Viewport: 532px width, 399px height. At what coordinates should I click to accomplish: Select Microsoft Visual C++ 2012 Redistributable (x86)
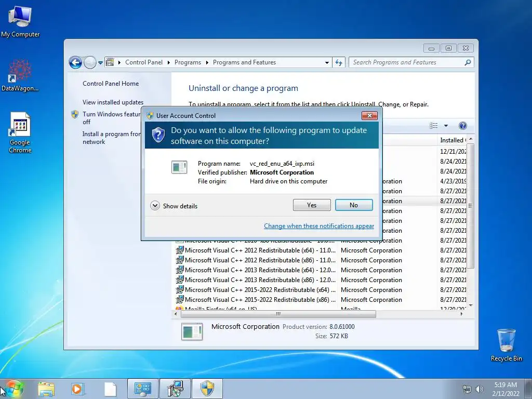260,260
